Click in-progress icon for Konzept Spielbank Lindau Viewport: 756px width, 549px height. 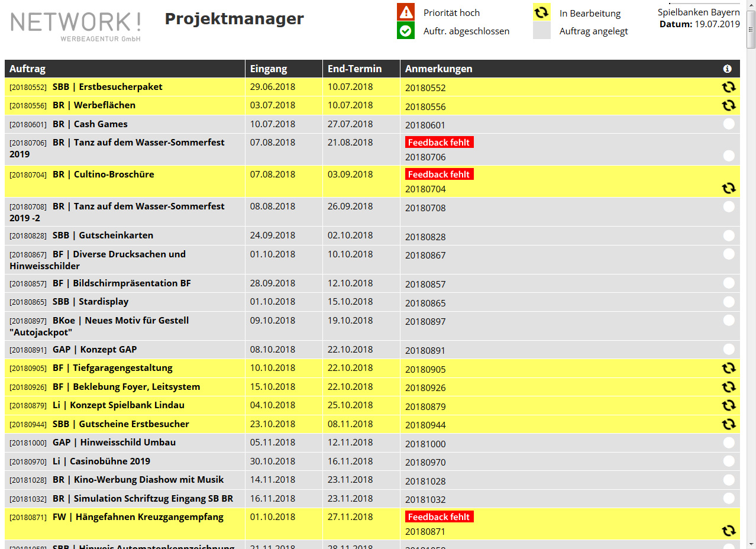(729, 405)
